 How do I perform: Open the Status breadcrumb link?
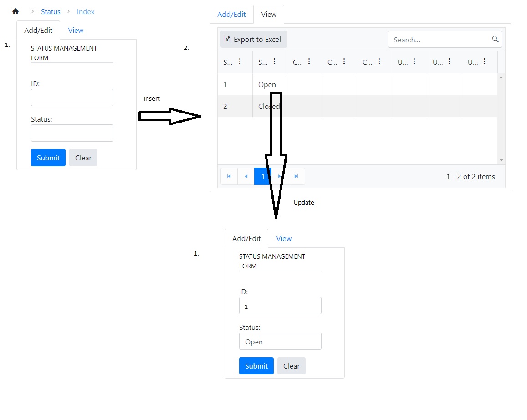tap(51, 11)
